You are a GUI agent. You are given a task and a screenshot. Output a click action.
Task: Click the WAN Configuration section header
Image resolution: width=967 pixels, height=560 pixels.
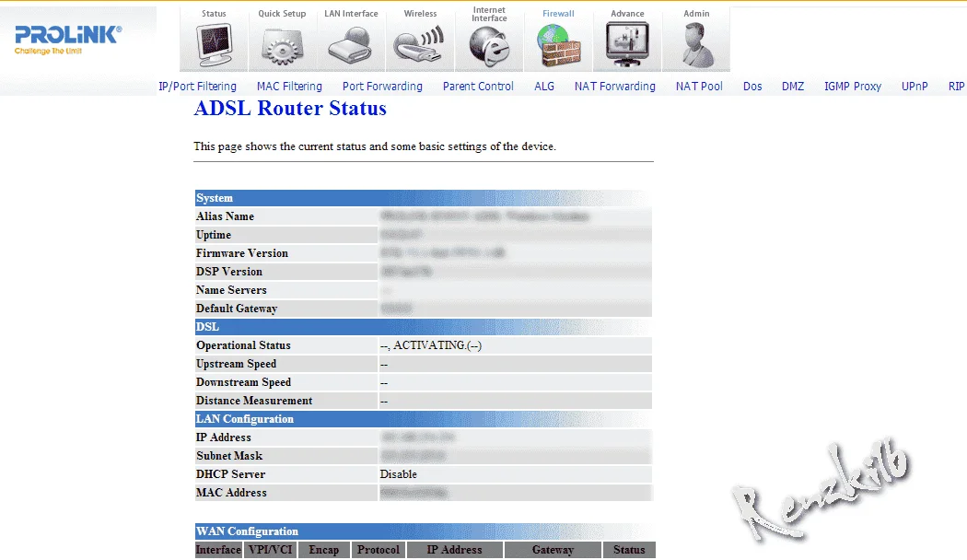(x=423, y=531)
